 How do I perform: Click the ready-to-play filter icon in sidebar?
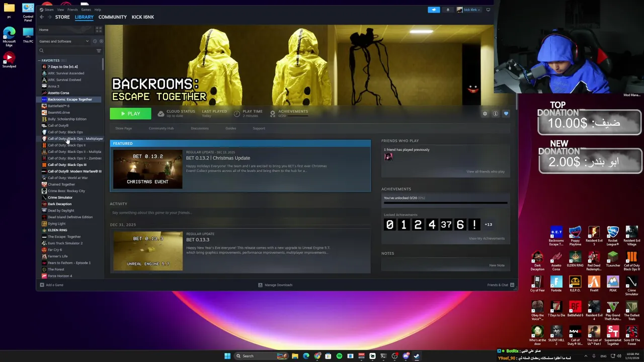[101, 41]
